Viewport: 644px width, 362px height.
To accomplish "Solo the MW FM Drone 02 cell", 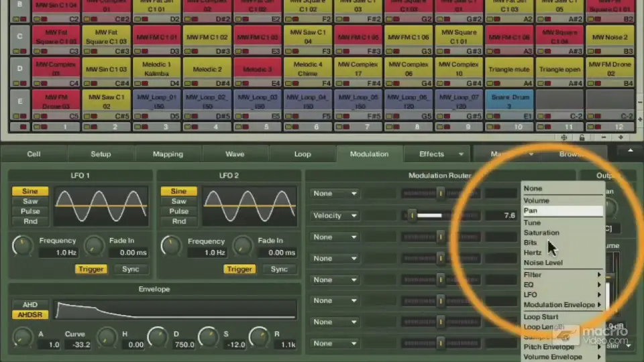I will [x=590, y=83].
